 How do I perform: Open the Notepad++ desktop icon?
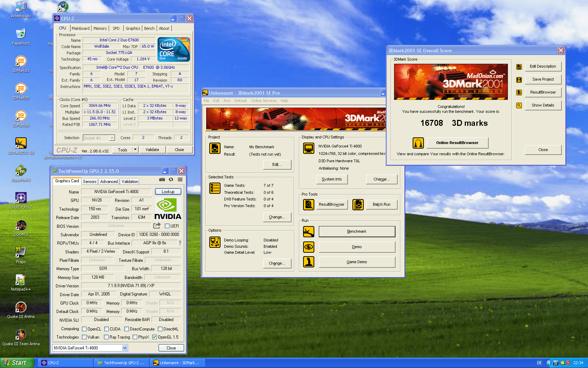(x=21, y=282)
